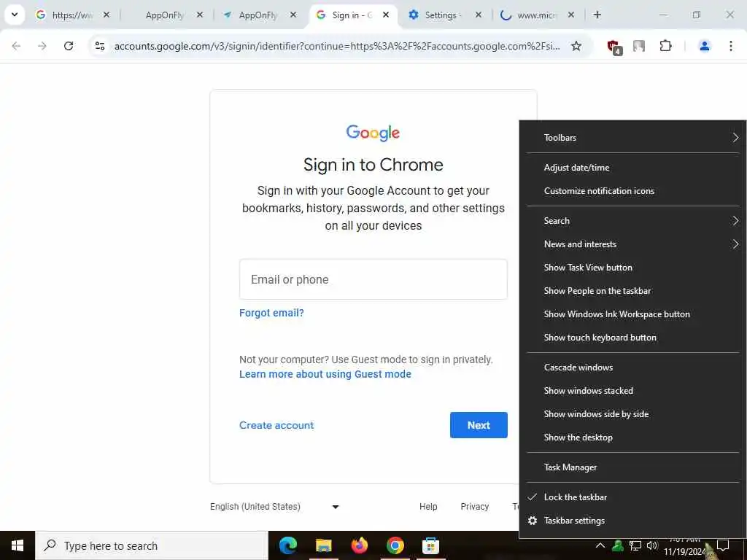
Task: Open Chrome three-dot menu
Action: click(x=730, y=46)
